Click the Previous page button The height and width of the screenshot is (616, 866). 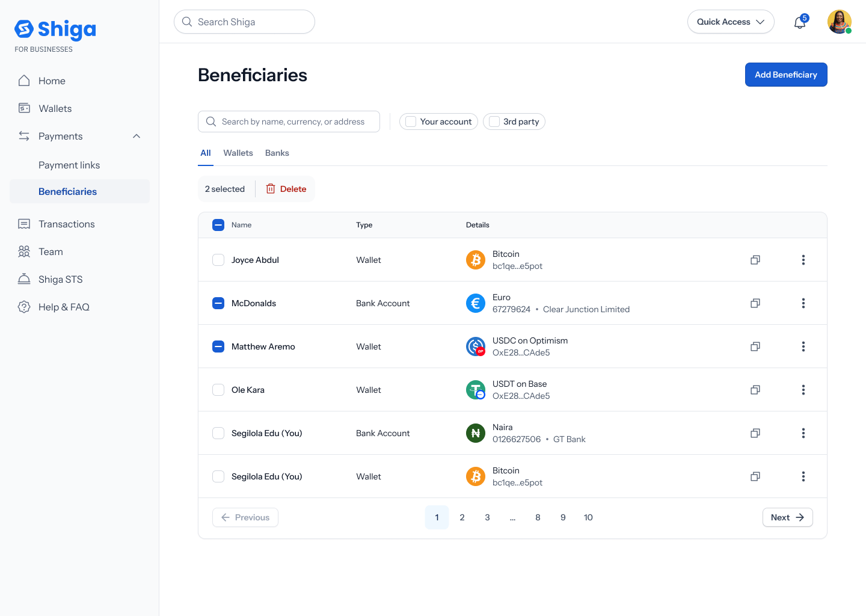tap(245, 517)
